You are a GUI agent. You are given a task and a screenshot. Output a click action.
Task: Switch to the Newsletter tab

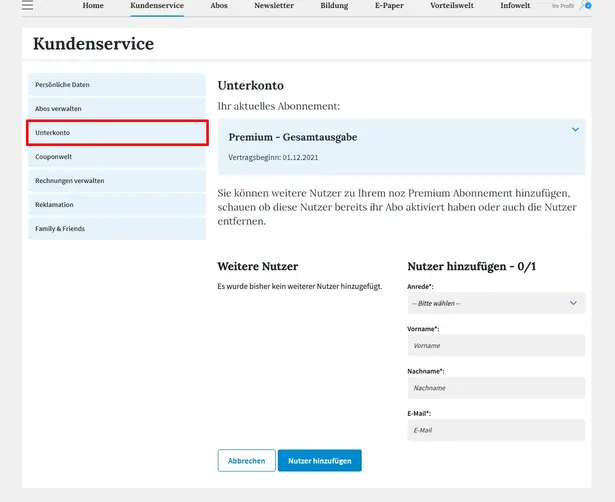(274, 6)
